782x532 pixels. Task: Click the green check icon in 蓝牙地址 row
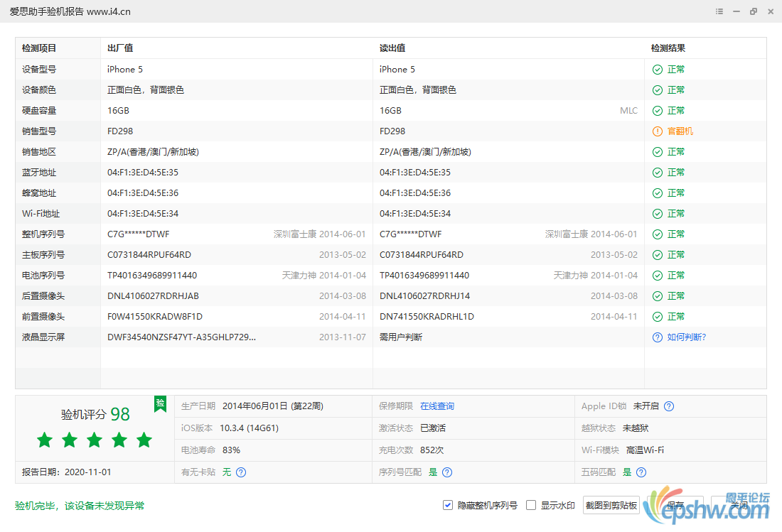(x=658, y=173)
